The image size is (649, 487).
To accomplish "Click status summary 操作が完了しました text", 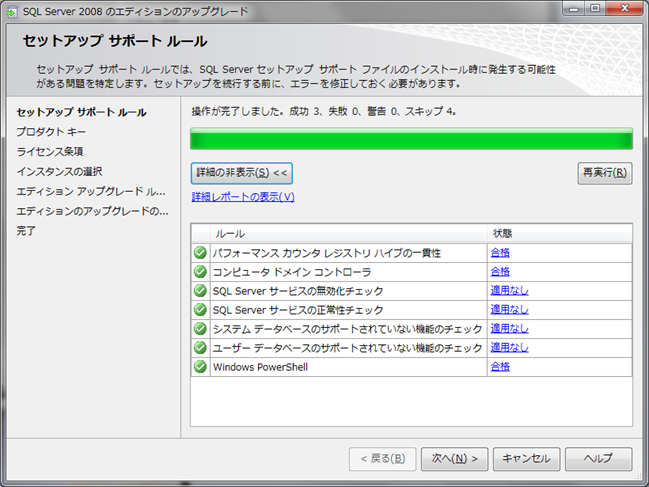I will click(x=323, y=111).
